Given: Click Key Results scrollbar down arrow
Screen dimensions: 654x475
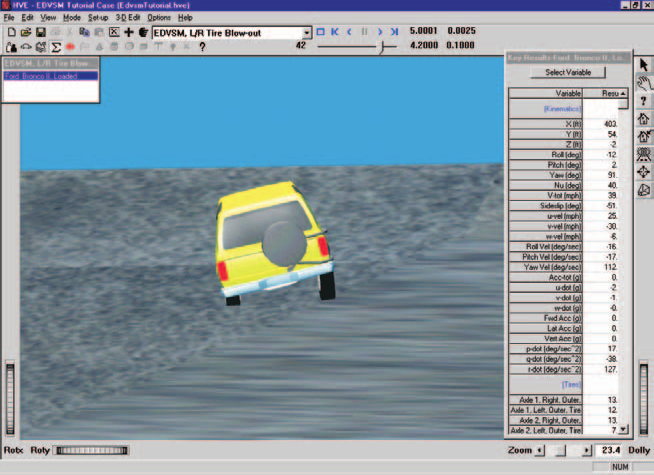Looking at the screenshot, I should (x=623, y=429).
